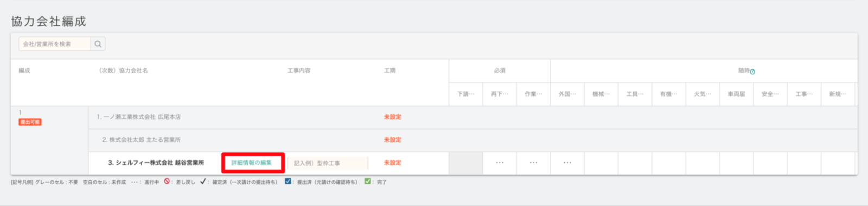Click the 作業… column header
This screenshot has width=868, height=206.
(533, 94)
